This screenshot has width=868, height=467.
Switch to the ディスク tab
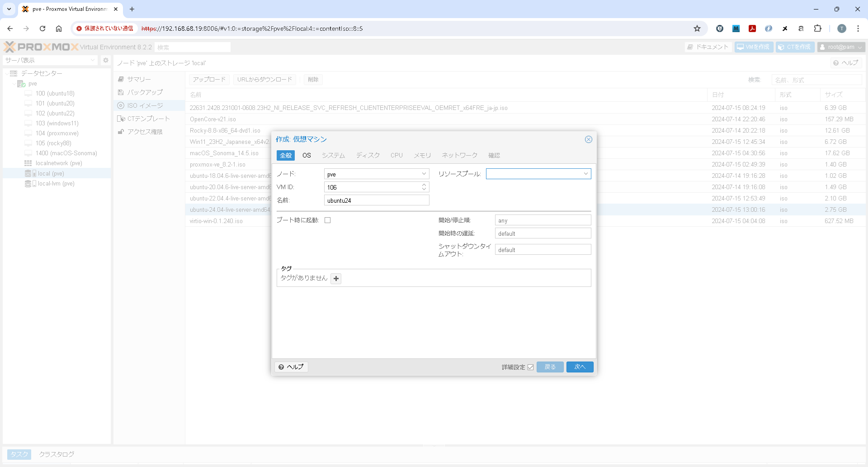click(368, 155)
